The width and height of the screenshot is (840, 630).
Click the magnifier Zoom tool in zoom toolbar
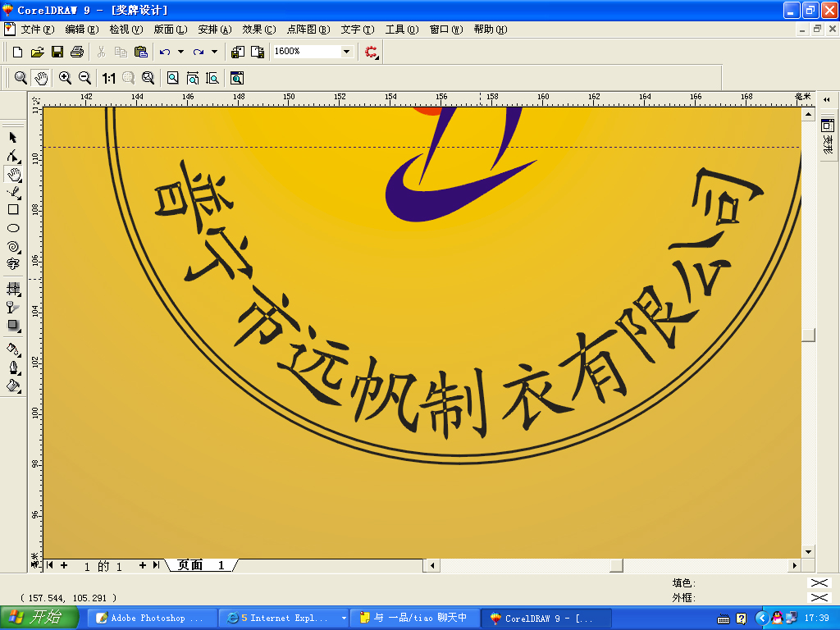pyautogui.click(x=21, y=78)
